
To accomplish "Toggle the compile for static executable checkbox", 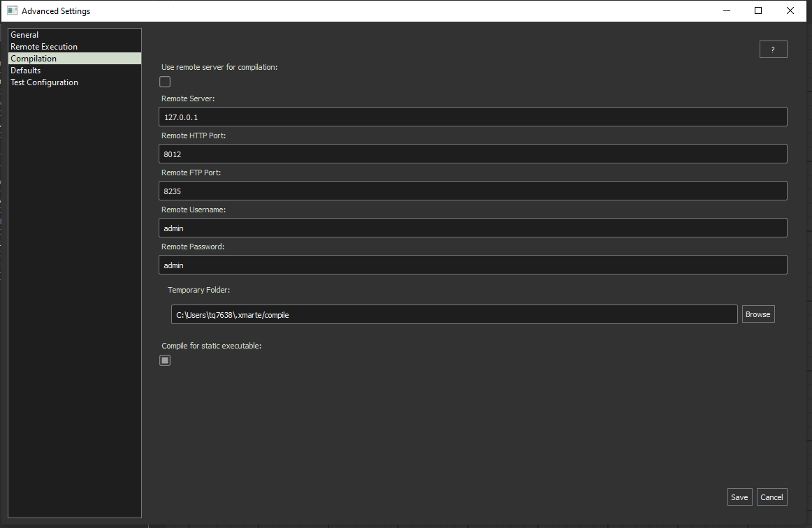I will (165, 360).
